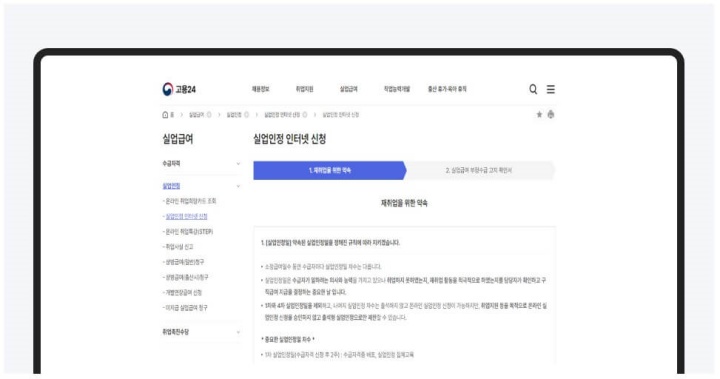Click the 실업인정 인터넷 신청 page heading
Screen dimensions: 720x379
point(290,139)
